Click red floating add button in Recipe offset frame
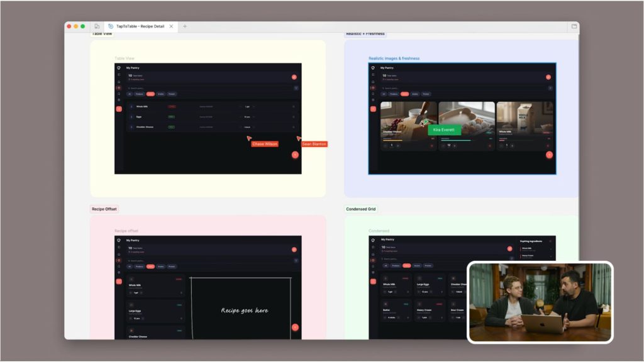 coord(295,327)
